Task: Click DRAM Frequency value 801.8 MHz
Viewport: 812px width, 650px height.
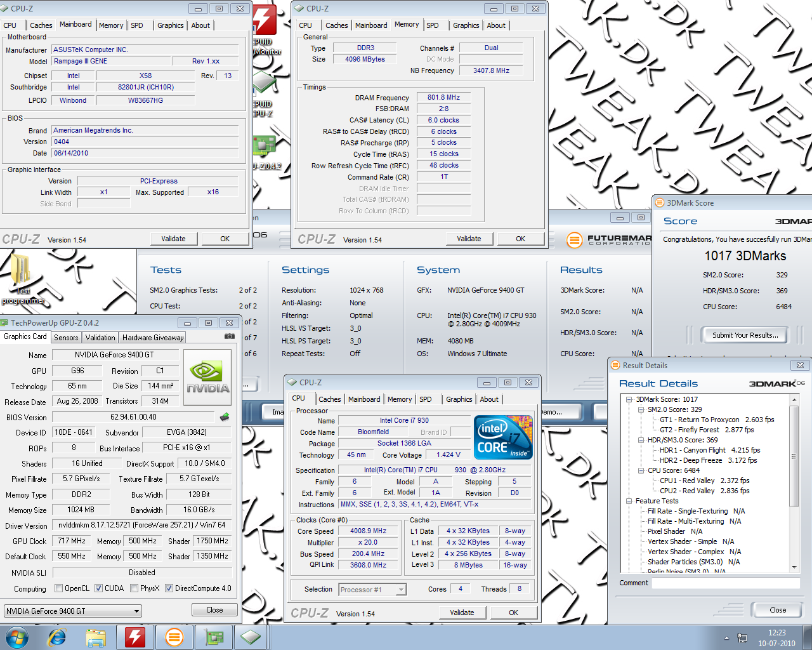Action: click(443, 97)
